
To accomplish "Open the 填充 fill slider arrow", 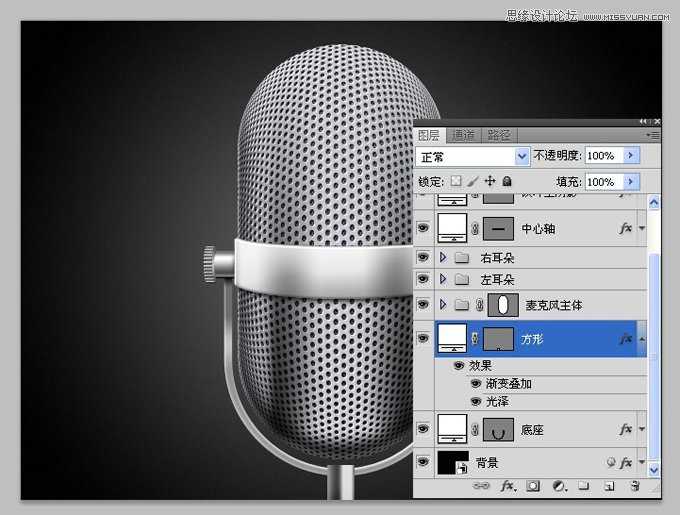I will [x=631, y=181].
